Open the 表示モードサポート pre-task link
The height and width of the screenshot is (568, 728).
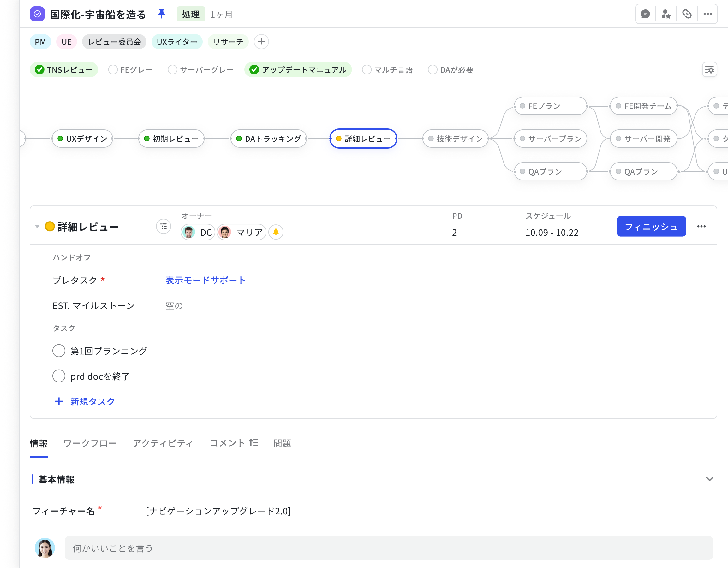(x=205, y=280)
